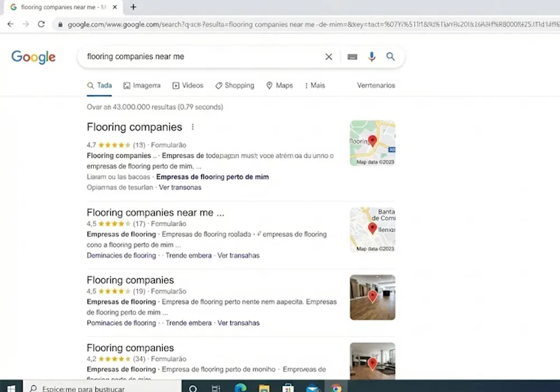This screenshot has height=392, width=560.
Task: Open the three-dot menu beside first Flooring companies result
Action: click(x=193, y=127)
